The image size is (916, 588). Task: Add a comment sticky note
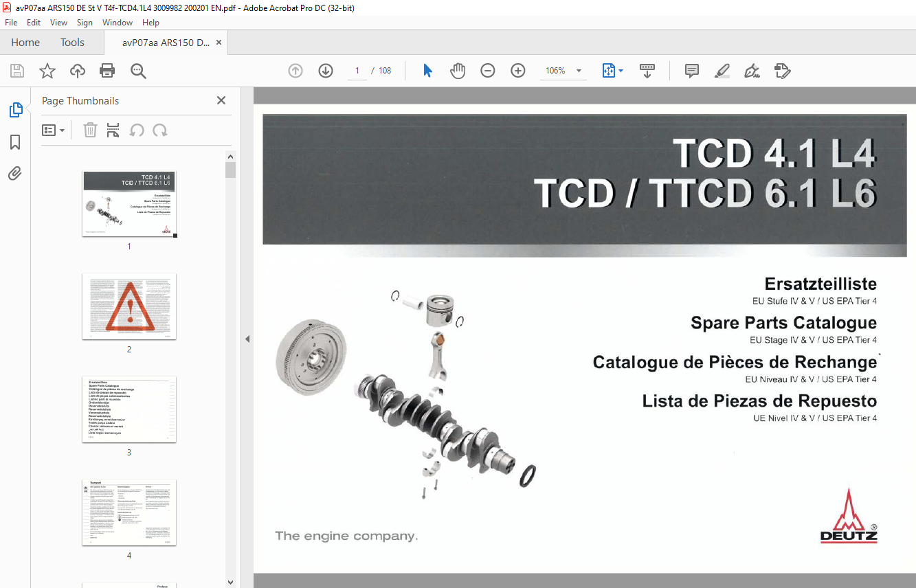pos(692,71)
